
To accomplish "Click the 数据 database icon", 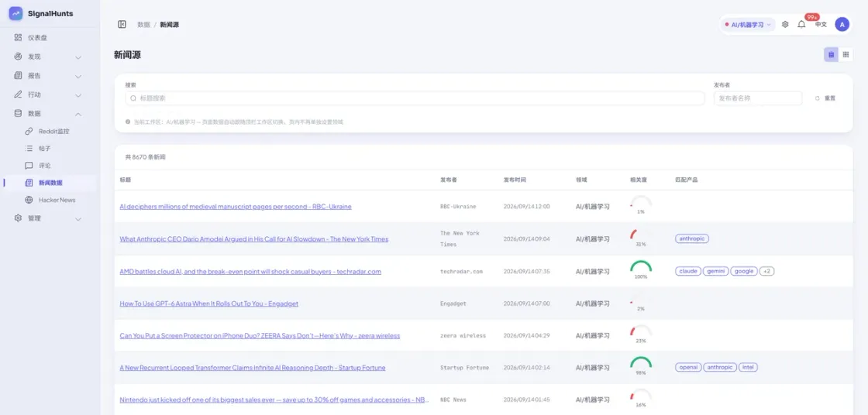I will click(18, 113).
